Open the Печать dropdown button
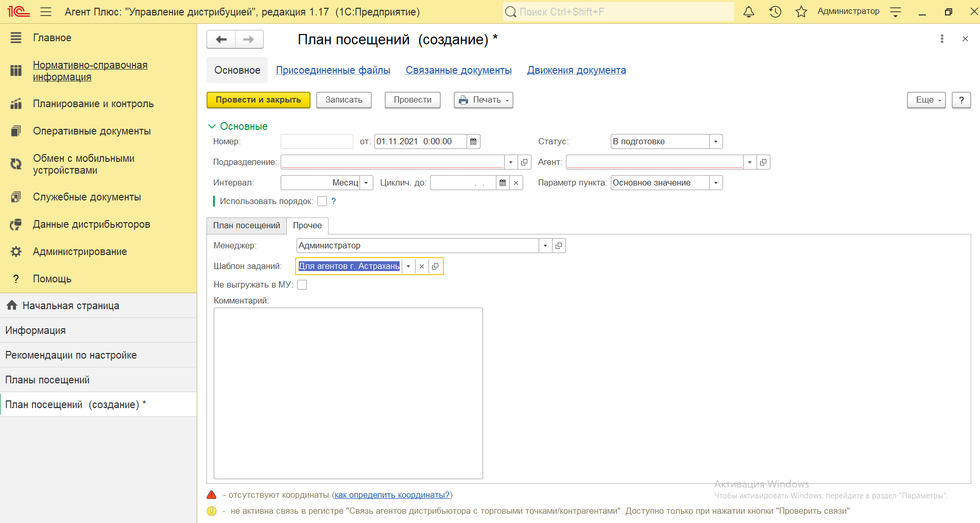This screenshot has width=980, height=523. 484,100
